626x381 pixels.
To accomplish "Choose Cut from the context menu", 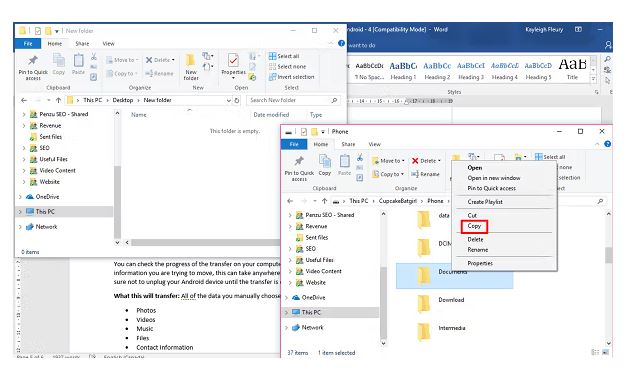I will (504, 216).
